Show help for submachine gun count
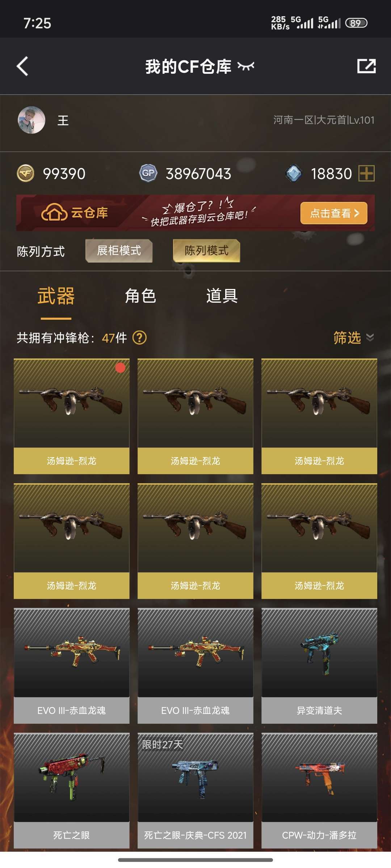Viewport: 391px width, 868px height. tap(140, 338)
